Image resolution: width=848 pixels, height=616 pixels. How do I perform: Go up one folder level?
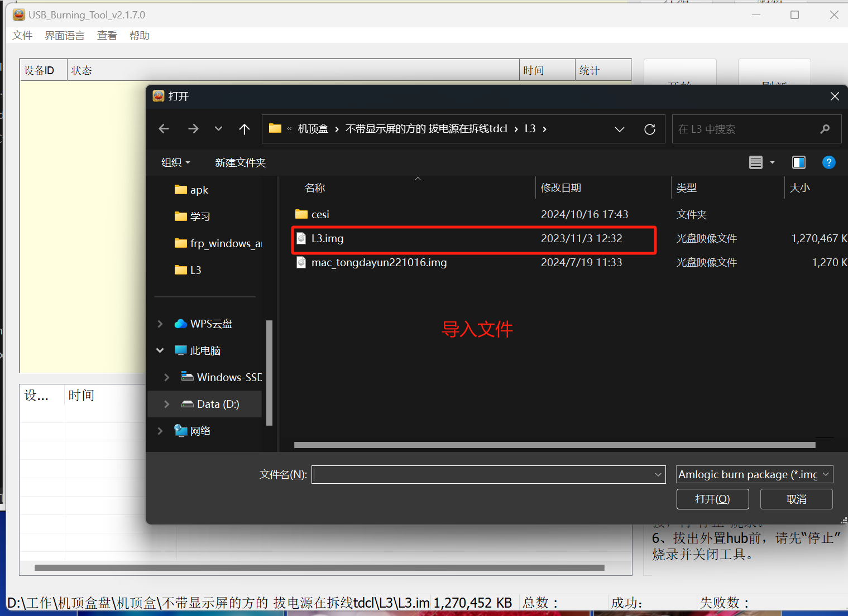tap(245, 129)
